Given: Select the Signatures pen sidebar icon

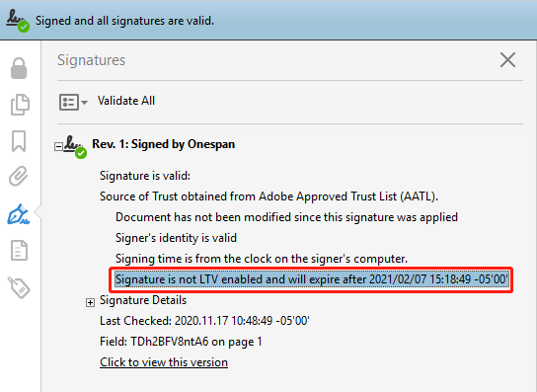Looking at the screenshot, I should [x=19, y=214].
